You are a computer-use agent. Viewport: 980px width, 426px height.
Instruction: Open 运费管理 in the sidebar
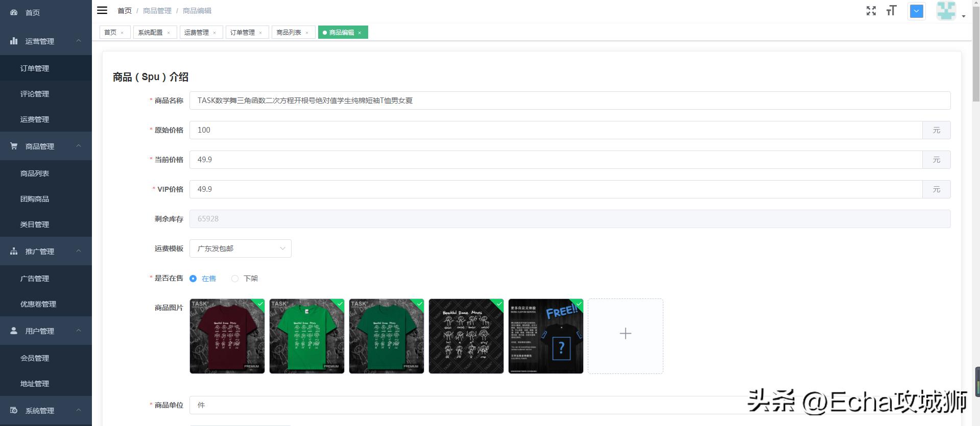point(46,119)
